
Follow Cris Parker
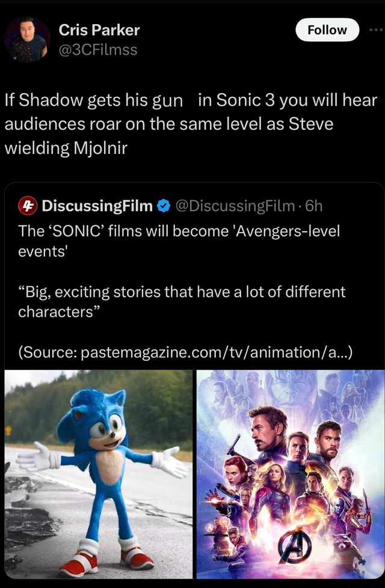[x=327, y=30]
